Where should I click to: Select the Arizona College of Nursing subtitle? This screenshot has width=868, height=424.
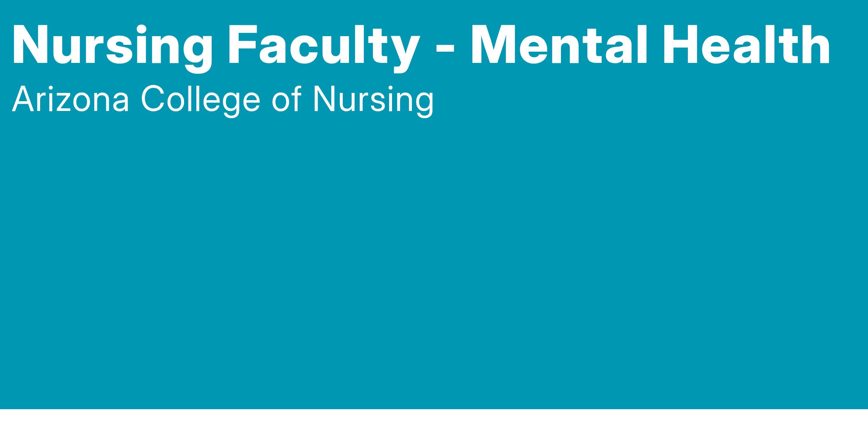(x=223, y=100)
